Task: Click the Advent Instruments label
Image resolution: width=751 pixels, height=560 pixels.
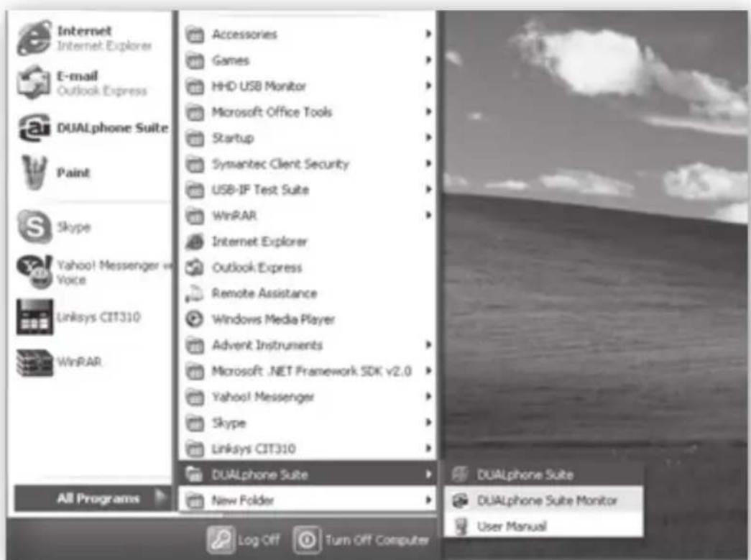Action: [267, 345]
